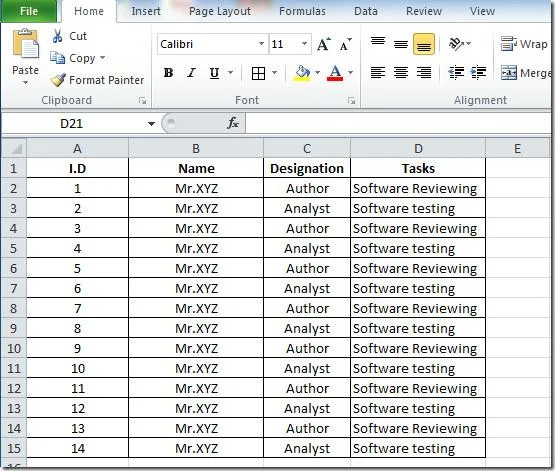The image size is (555, 471).
Task: Click the Cut scissors icon
Action: point(57,36)
